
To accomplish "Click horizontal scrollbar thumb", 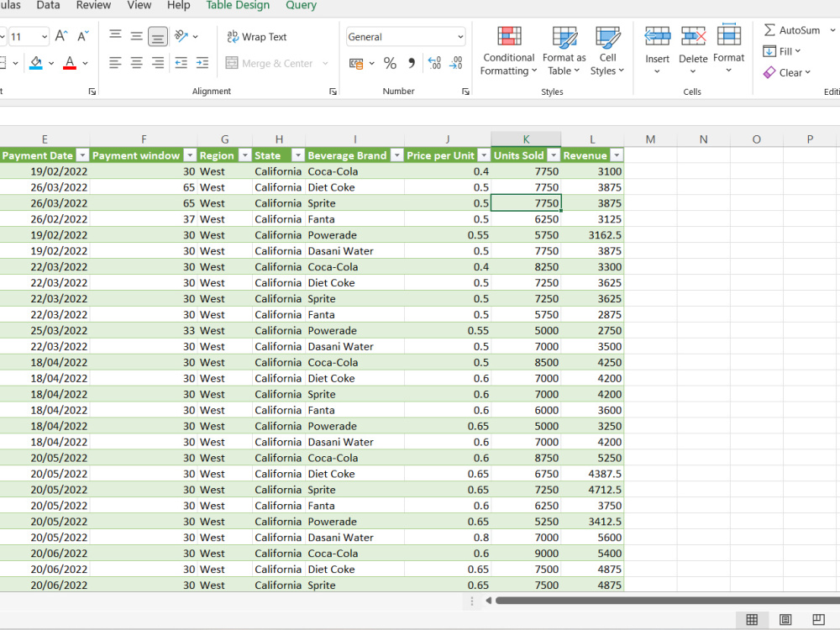I will point(668,601).
